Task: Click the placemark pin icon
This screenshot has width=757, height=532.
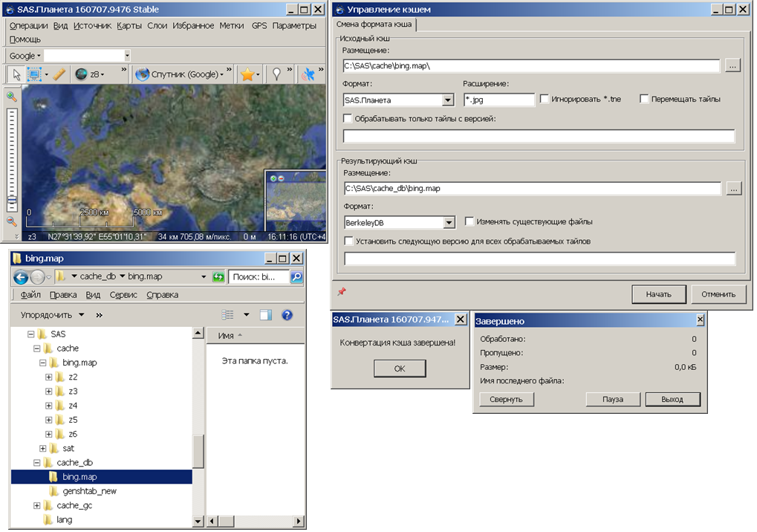Action: (277, 74)
